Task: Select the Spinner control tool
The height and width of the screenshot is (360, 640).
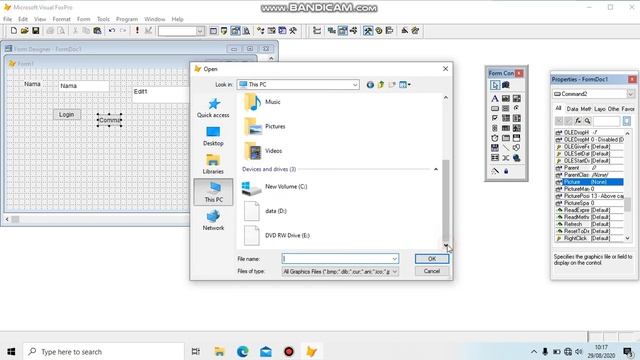Action: click(495, 128)
